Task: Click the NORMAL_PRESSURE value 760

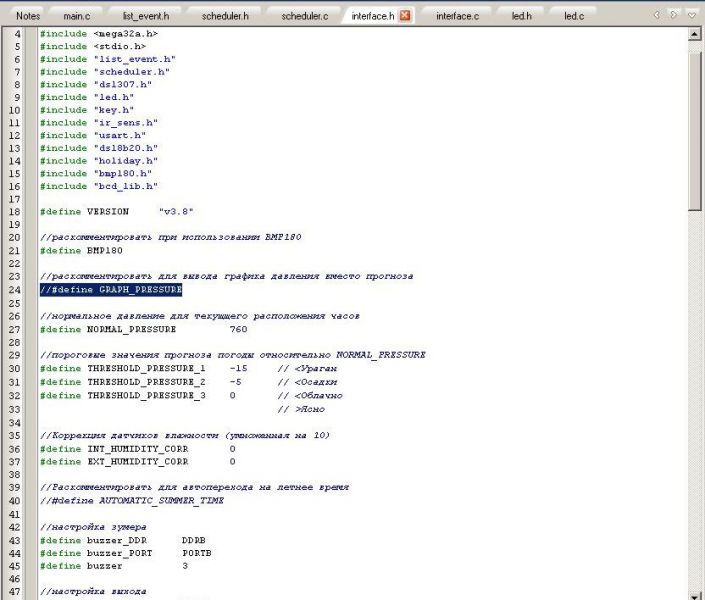Action: coord(238,329)
